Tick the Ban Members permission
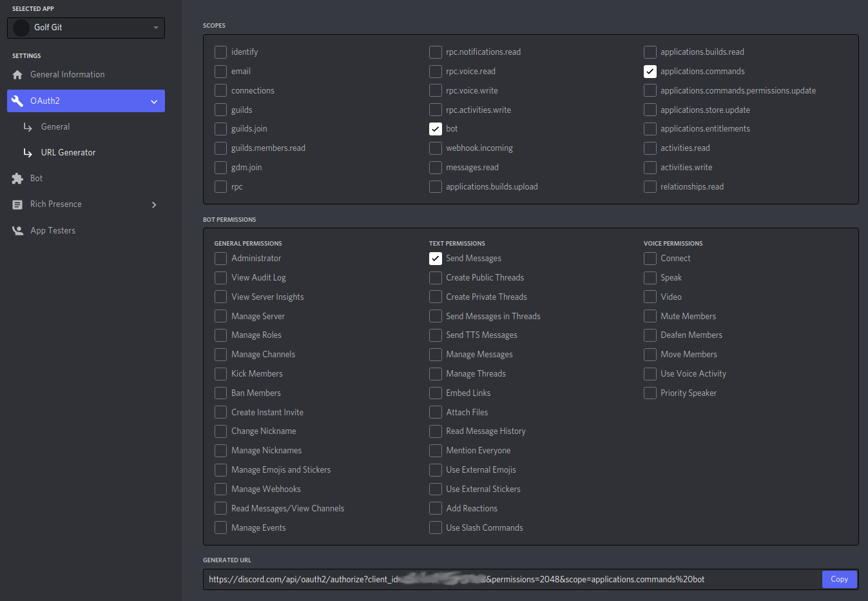Viewport: 868px width, 601px height. [221, 393]
